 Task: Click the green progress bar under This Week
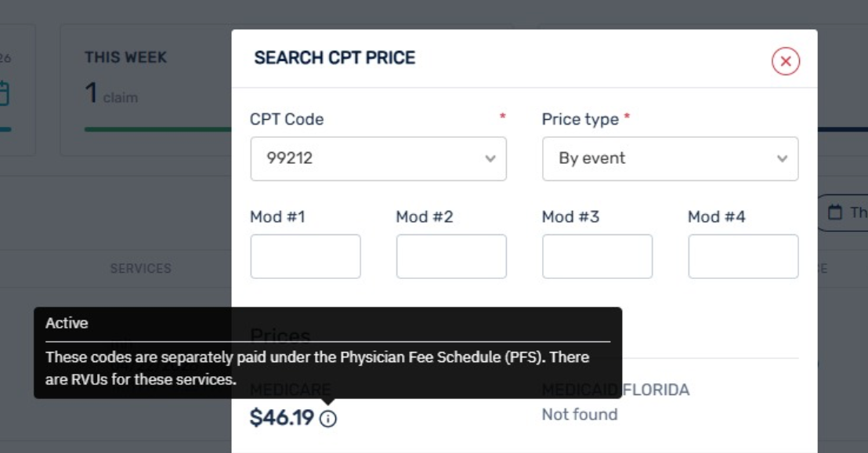157,129
